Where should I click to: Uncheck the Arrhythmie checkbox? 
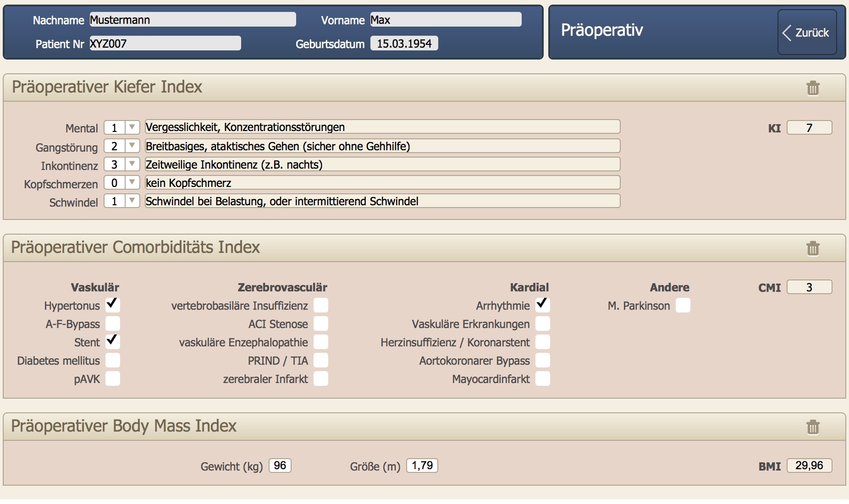(x=543, y=305)
